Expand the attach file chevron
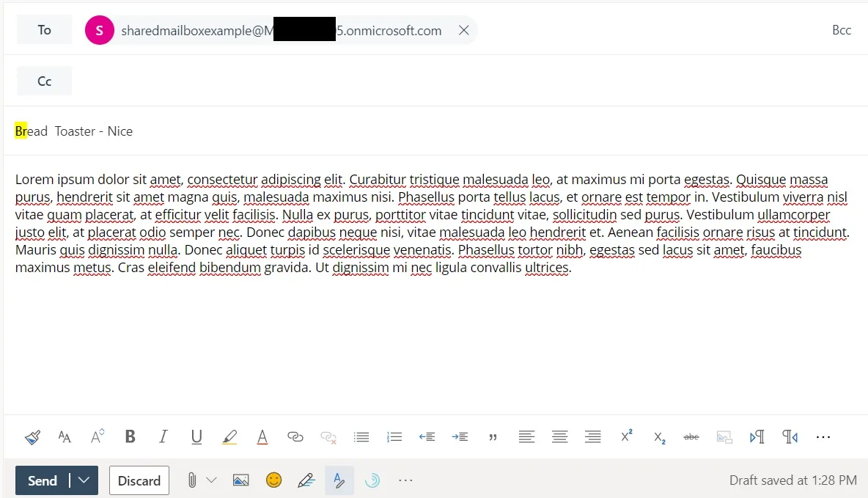The width and height of the screenshot is (868, 498). [211, 480]
